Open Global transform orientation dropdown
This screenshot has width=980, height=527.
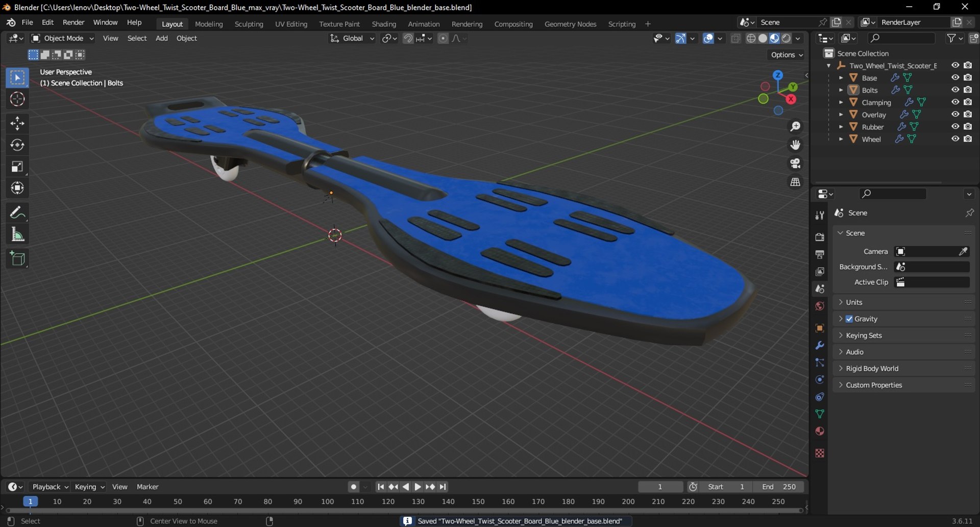pyautogui.click(x=352, y=38)
